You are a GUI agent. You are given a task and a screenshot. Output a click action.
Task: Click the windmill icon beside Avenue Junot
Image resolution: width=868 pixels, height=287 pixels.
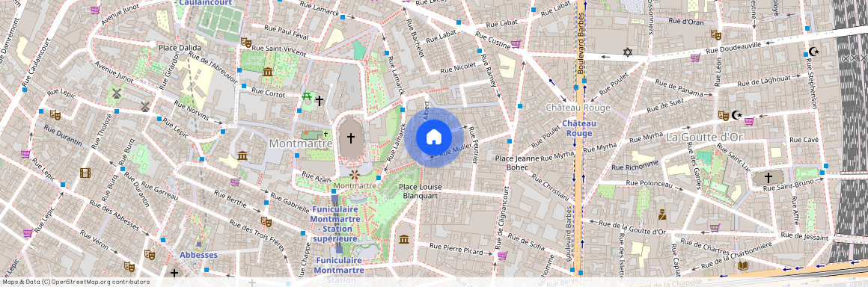click(116, 93)
